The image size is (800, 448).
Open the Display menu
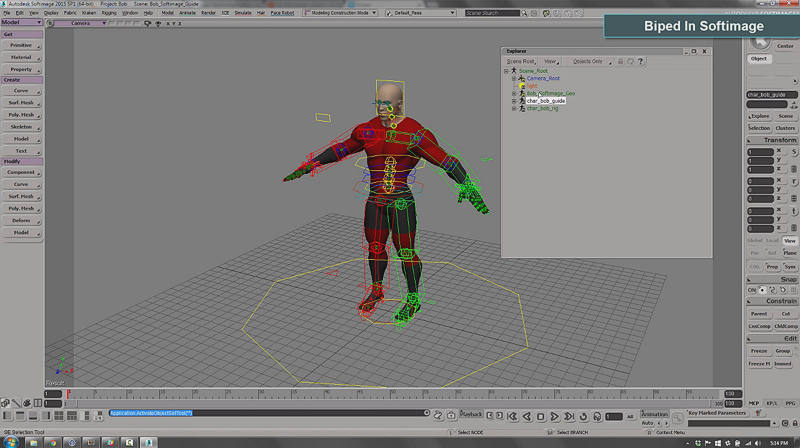pos(51,13)
